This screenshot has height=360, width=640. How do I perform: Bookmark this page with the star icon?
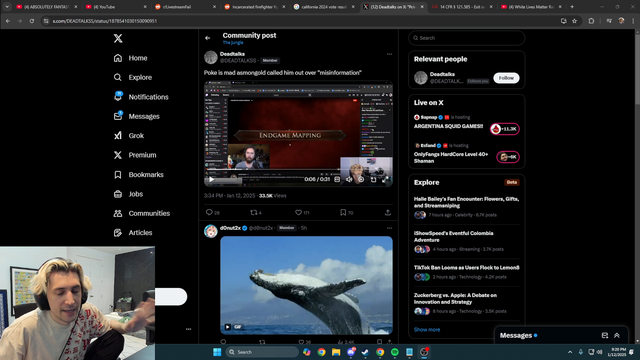pos(574,21)
